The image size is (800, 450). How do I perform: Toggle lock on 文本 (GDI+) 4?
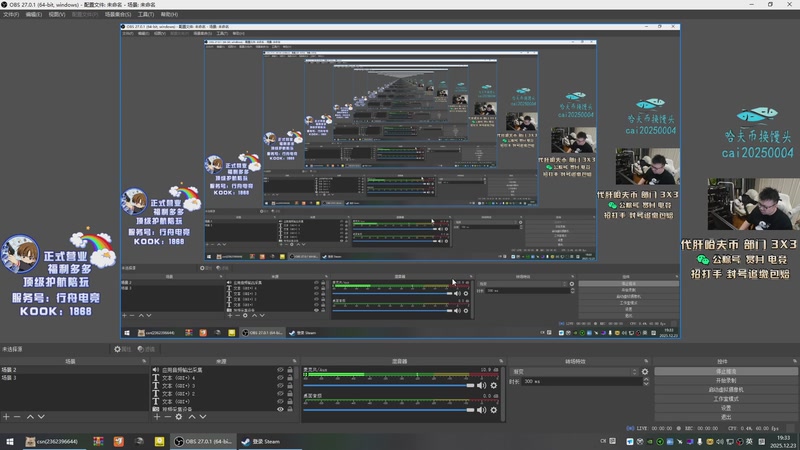[x=290, y=378]
